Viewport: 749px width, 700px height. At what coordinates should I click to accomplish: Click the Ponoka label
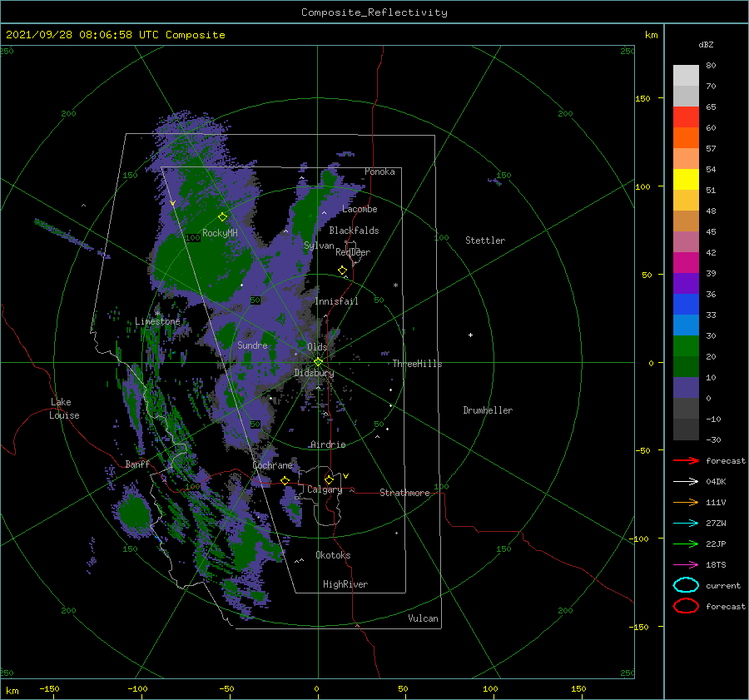coord(379,171)
